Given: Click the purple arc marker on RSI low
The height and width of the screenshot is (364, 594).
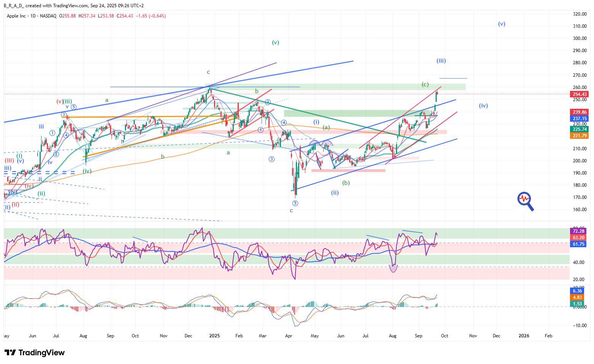Looking at the screenshot, I should [x=393, y=269].
